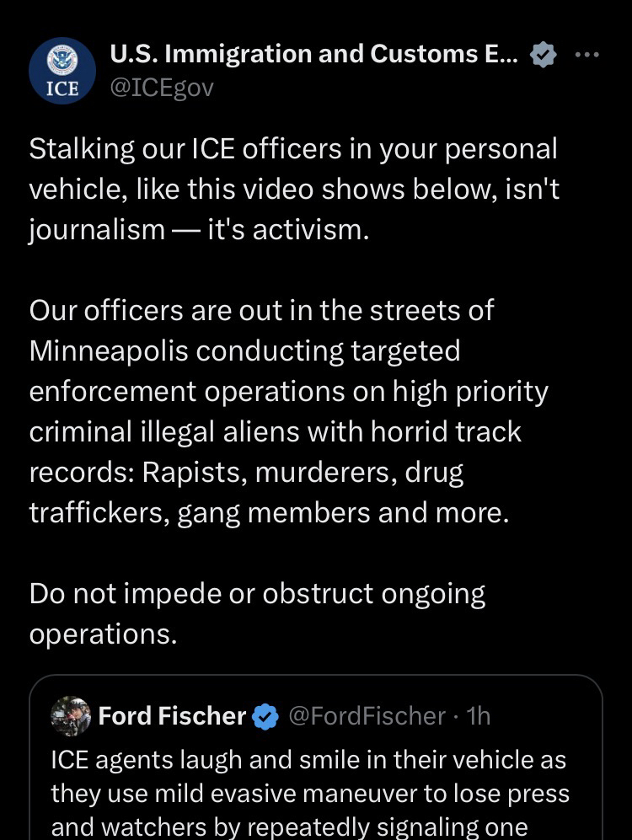
Task: Open the three-dot more options menu
Action: [x=586, y=56]
